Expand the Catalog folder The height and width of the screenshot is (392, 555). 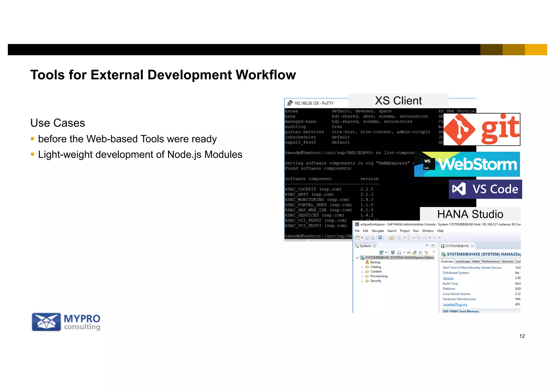click(x=362, y=267)
